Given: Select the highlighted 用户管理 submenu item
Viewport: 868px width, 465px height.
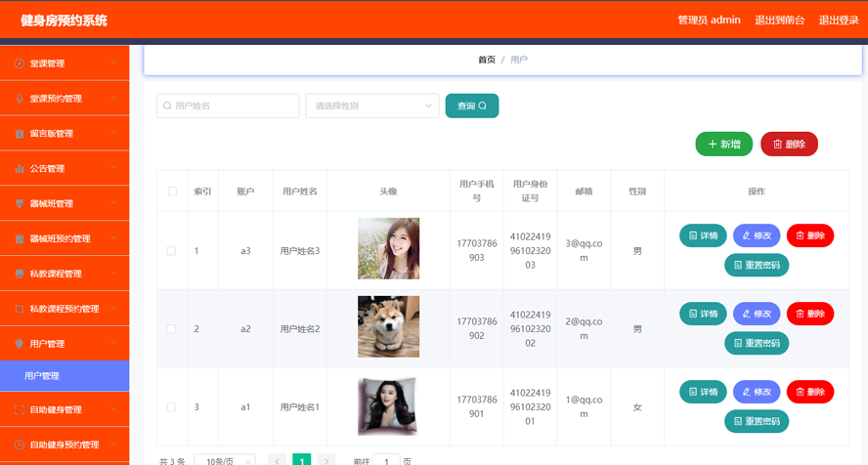Looking at the screenshot, I should click(65, 376).
